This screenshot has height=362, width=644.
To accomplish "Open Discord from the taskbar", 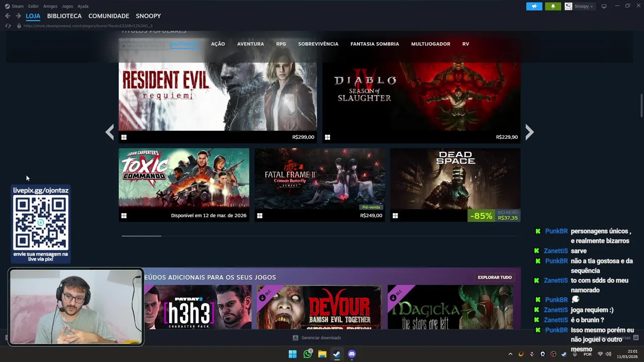I will 352,354.
